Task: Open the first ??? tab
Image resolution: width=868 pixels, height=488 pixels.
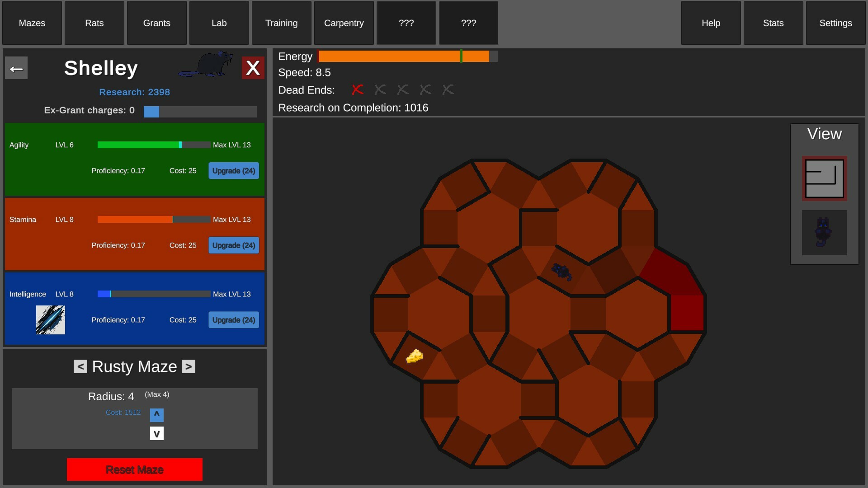Action: click(406, 23)
